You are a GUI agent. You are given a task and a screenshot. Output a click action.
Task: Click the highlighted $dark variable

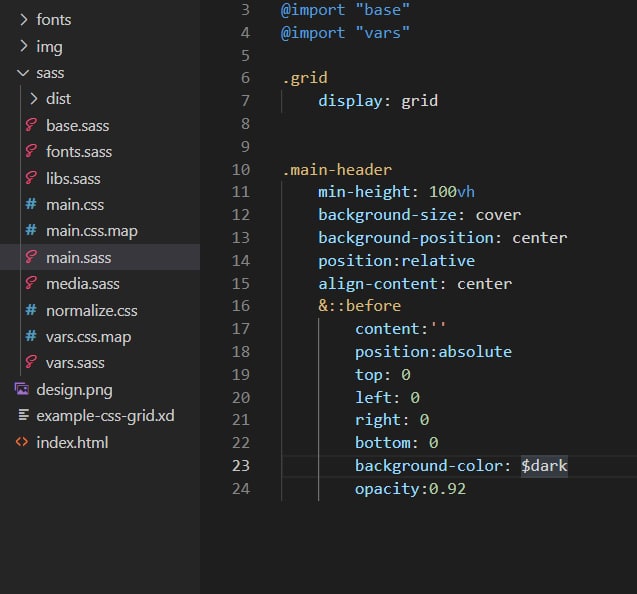coord(544,466)
